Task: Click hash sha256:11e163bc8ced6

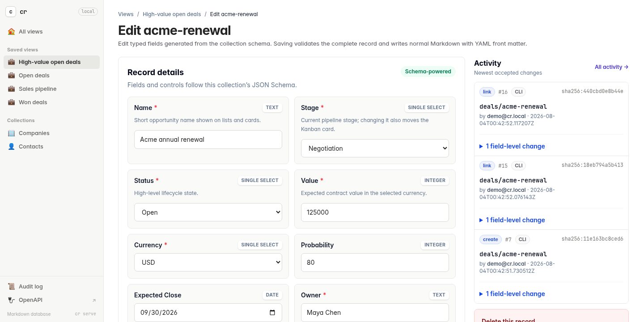Action: click(x=593, y=239)
